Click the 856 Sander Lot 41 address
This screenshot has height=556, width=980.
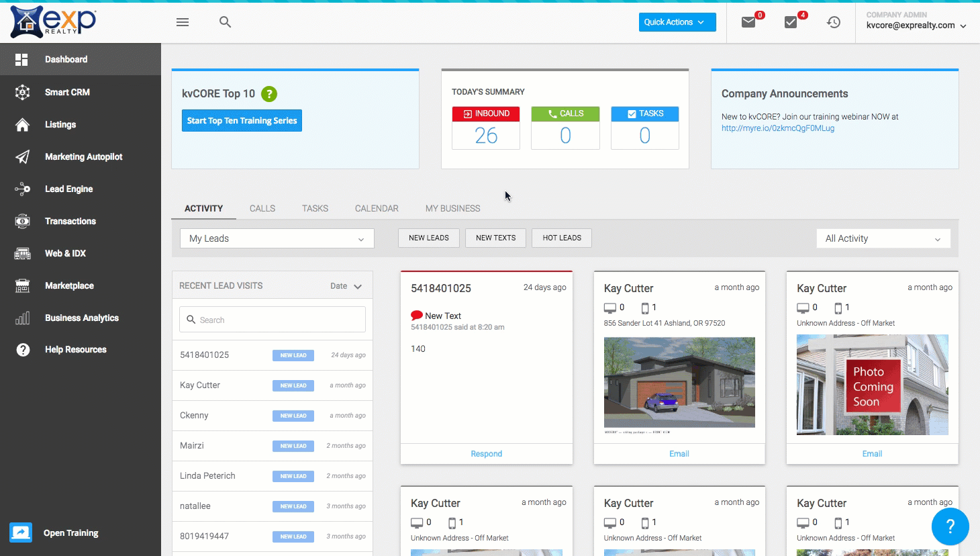pos(665,323)
